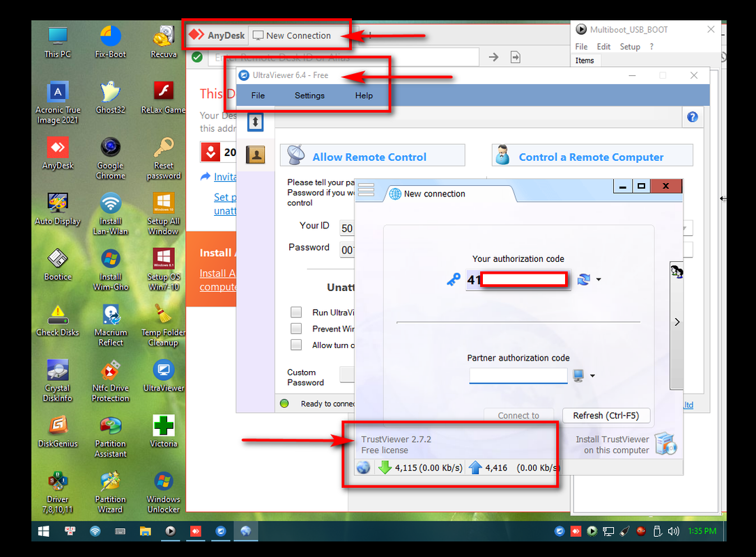Expand TrustViewer right side panel chevron
The image size is (756, 557).
[677, 322]
